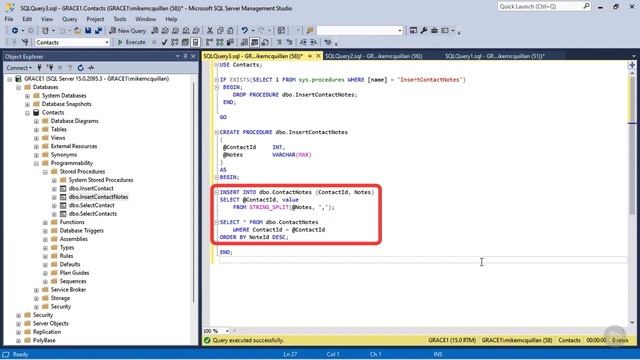Close the Object Explorer panel

point(193,56)
